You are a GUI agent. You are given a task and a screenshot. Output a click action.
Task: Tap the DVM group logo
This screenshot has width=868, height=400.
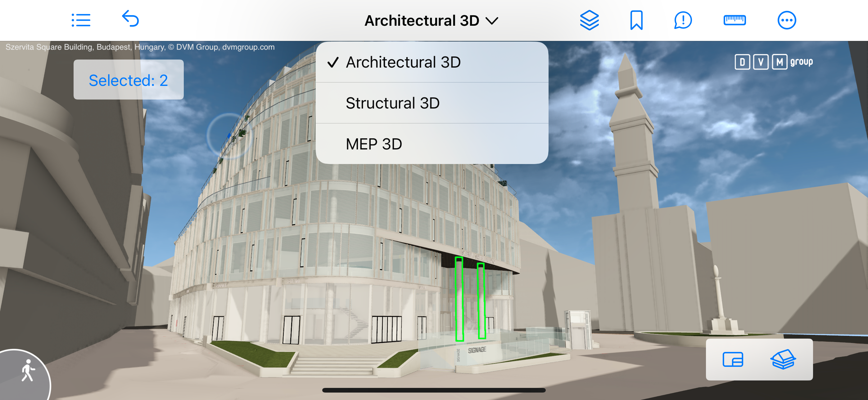[774, 62]
